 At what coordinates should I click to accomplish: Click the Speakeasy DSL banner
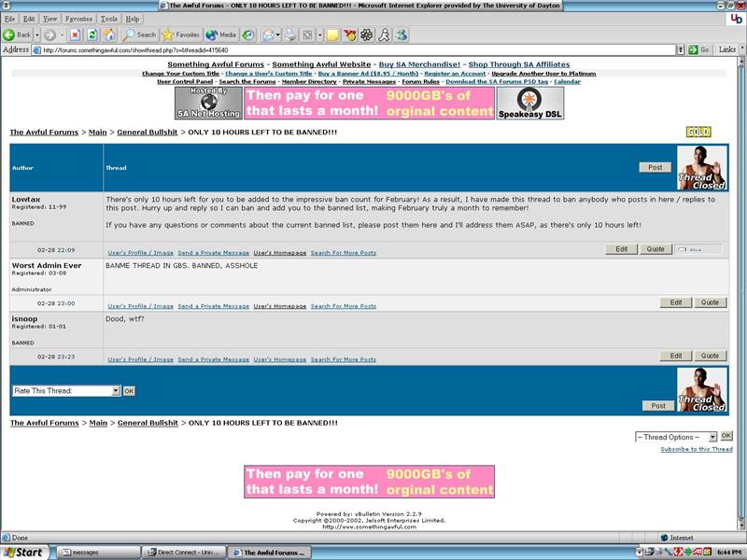[x=530, y=103]
